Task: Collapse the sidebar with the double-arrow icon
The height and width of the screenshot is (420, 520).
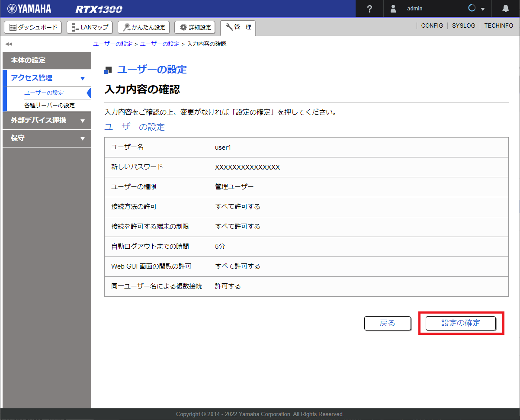Action: tap(9, 44)
